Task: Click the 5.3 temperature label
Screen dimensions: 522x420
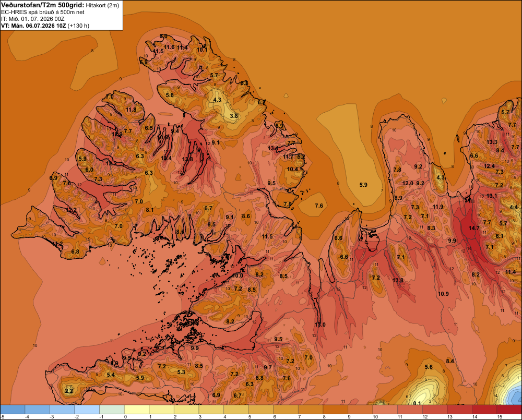Action: [x=181, y=372]
